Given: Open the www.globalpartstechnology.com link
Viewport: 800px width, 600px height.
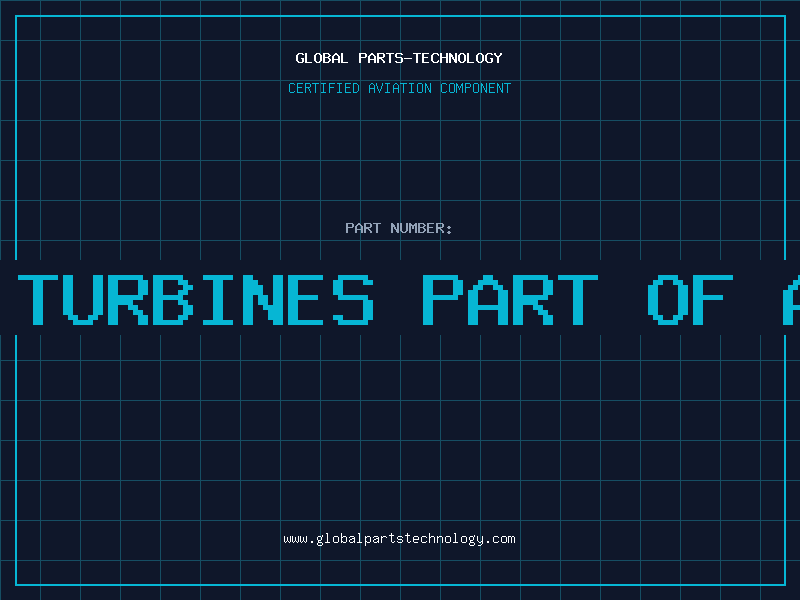Looking at the screenshot, I should click(399, 539).
